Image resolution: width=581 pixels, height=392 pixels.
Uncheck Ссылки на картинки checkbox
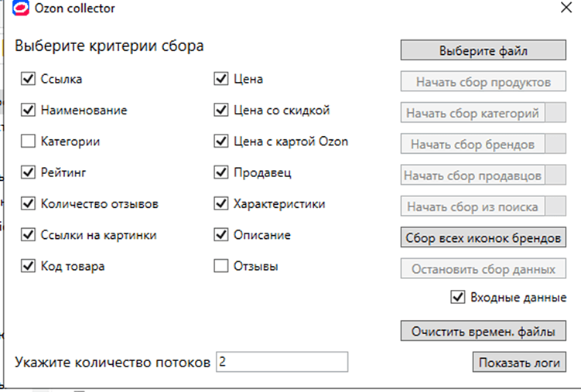click(29, 235)
